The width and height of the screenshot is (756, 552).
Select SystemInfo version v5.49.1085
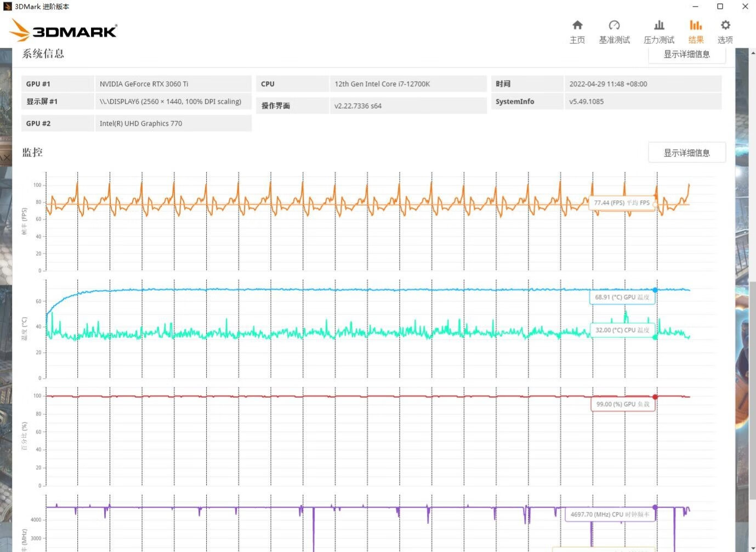[586, 102]
